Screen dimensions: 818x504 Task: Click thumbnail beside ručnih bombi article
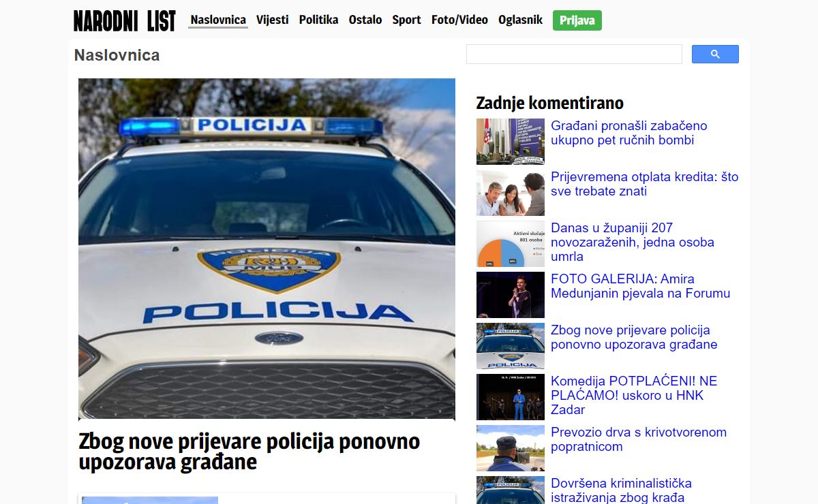pyautogui.click(x=511, y=142)
